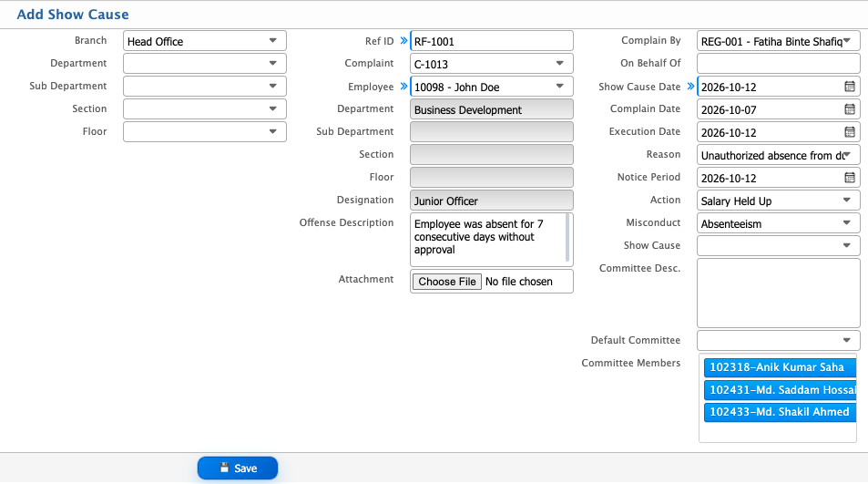Viewport: 868px width, 484px height.
Task: Click the 'Attachment' label
Action: click(366, 279)
